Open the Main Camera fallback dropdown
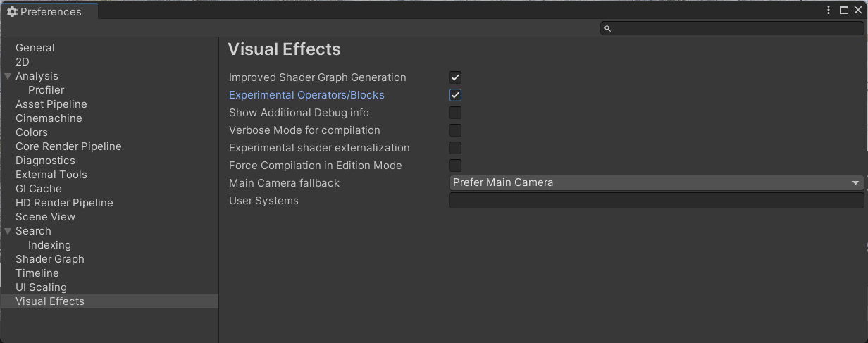868x343 pixels. point(656,183)
